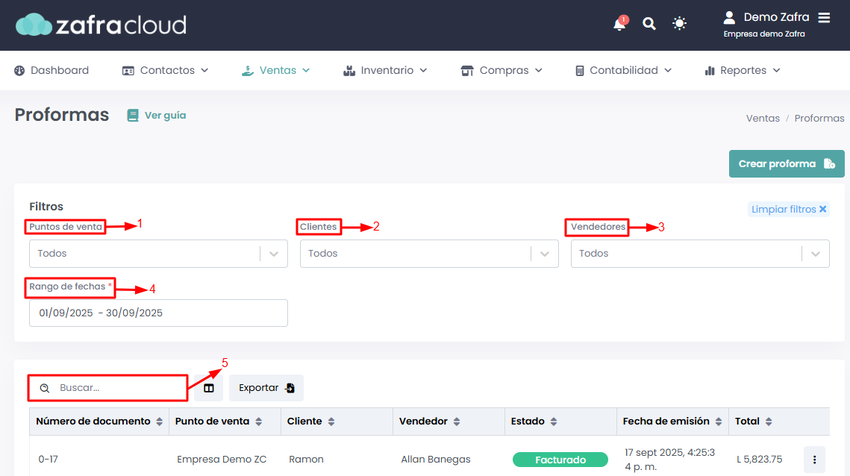Click Empresa Demo ZC cell
The width and height of the screenshot is (850, 476).
[x=222, y=459]
